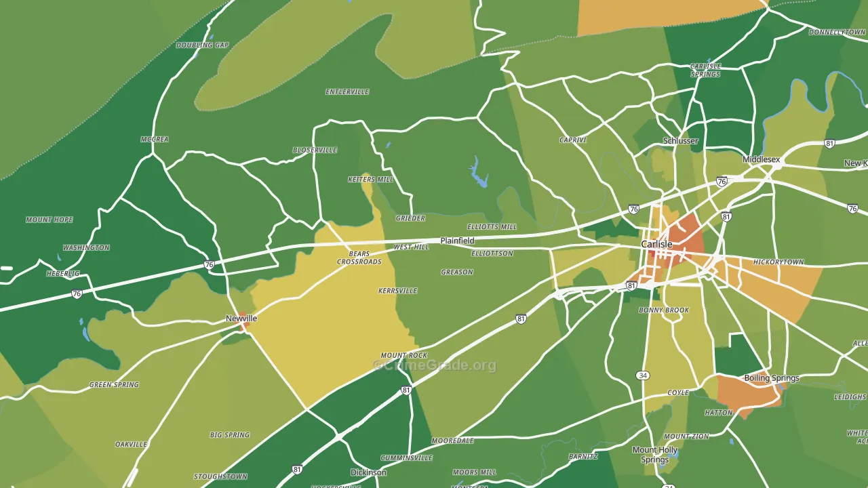Select the Elliotts Mill label
The width and height of the screenshot is (868, 488).
[492, 226]
